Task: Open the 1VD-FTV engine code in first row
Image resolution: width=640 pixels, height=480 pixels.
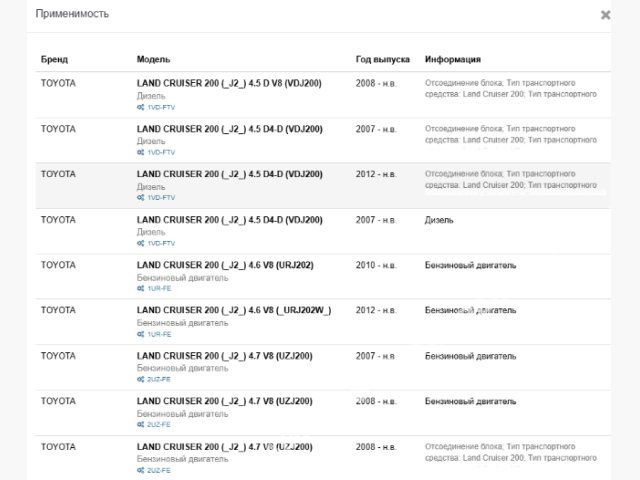Action: tap(161, 107)
